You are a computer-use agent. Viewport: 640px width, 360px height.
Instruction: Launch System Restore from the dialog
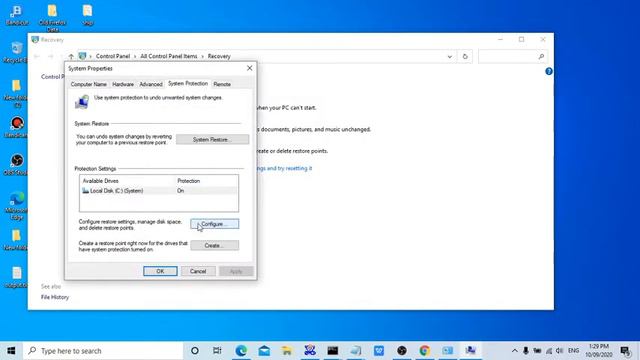click(212, 140)
